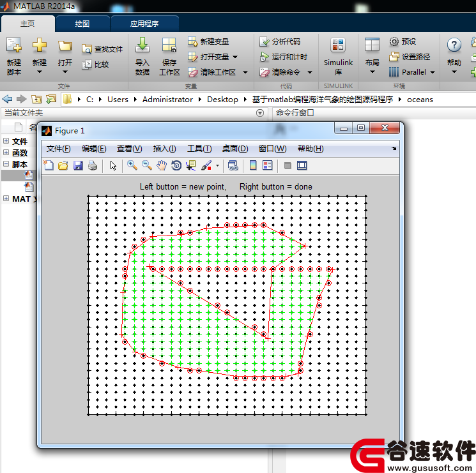The height and width of the screenshot is (473, 476).
Task: Click Browse for Folder button
Action: 51,99
